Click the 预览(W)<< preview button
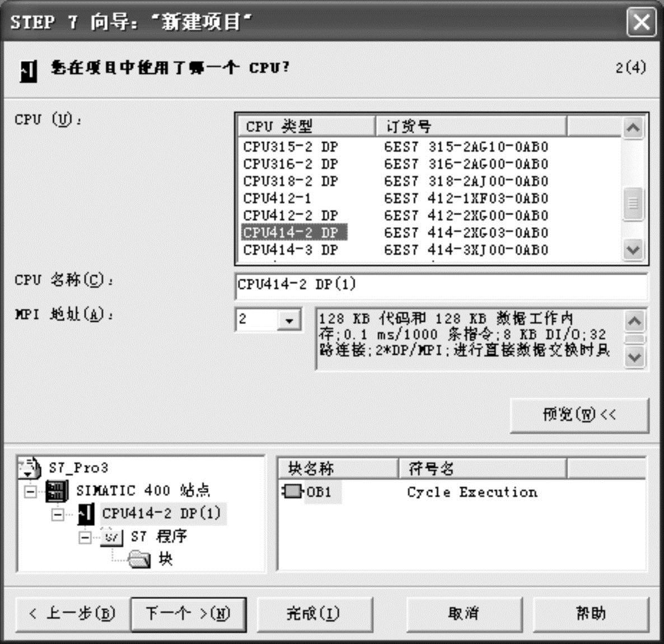The image size is (664, 644). click(579, 415)
